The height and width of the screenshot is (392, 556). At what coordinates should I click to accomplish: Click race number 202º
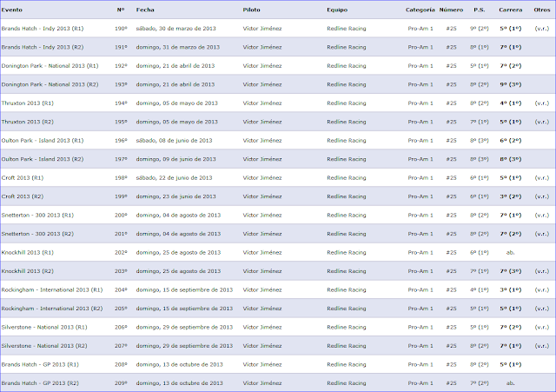(x=121, y=253)
